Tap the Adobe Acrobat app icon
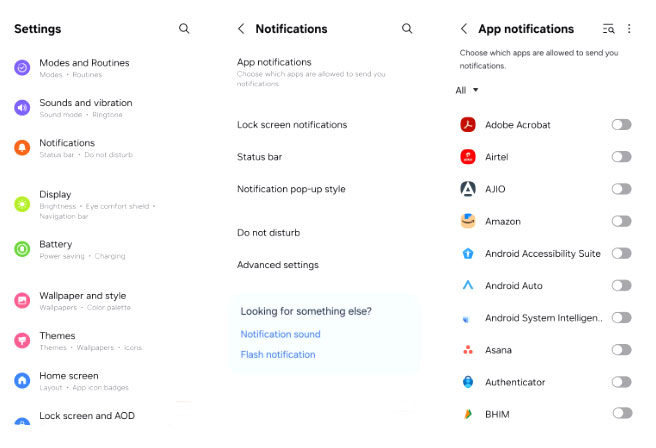The width and height of the screenshot is (656, 448). tap(467, 125)
